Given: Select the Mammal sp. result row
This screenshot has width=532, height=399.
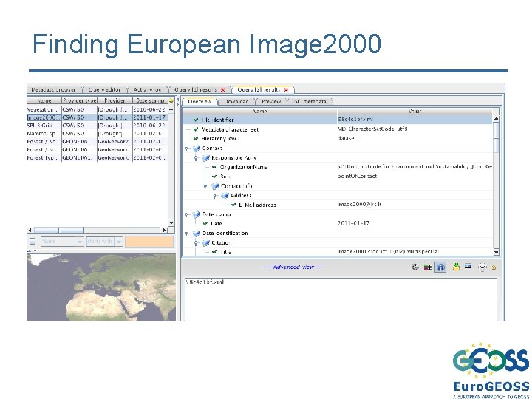Looking at the screenshot, I should click(x=97, y=134).
